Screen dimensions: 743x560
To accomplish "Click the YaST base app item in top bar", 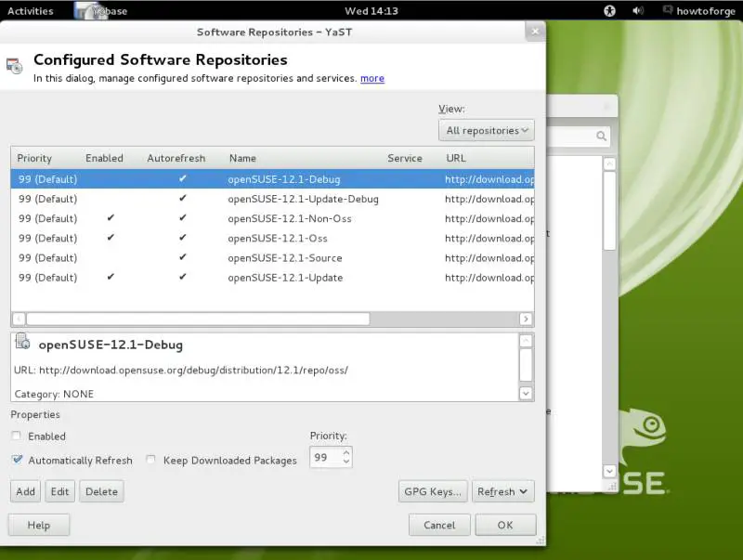I will point(101,11).
